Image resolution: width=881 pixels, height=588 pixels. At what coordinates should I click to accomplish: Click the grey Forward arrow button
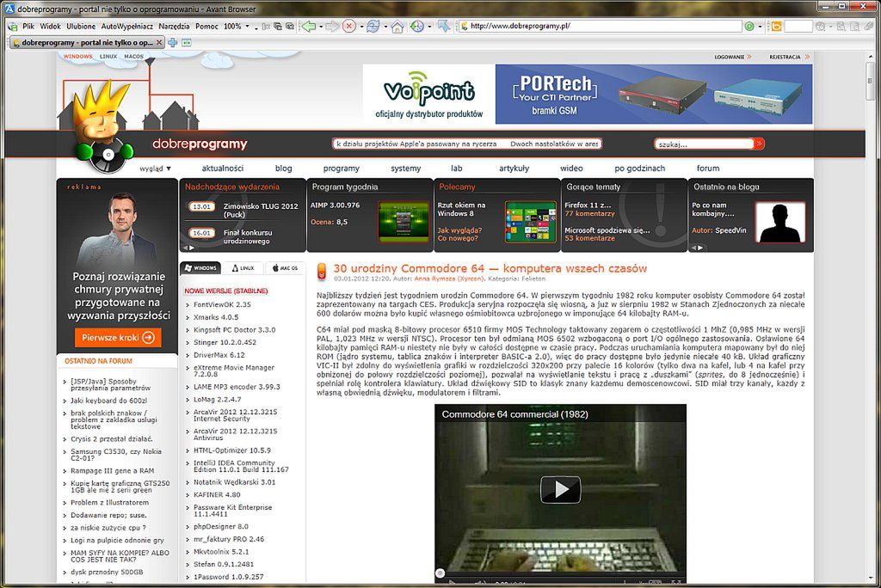click(x=332, y=27)
